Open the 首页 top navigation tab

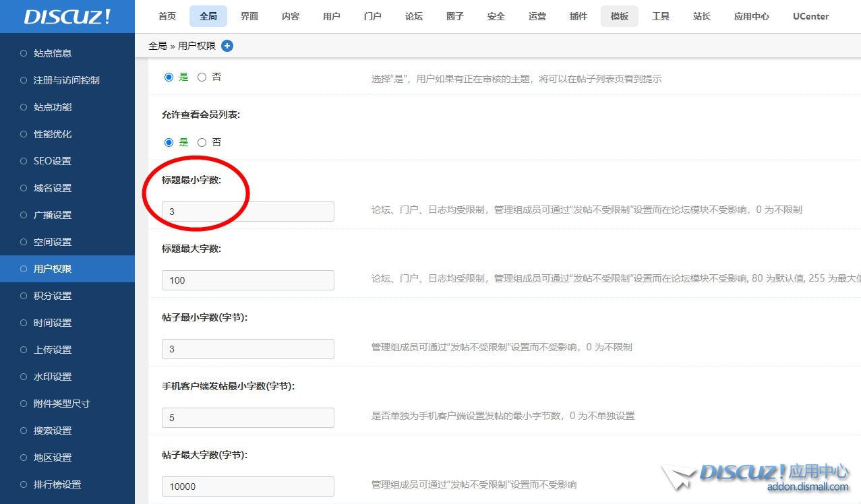pyautogui.click(x=167, y=16)
